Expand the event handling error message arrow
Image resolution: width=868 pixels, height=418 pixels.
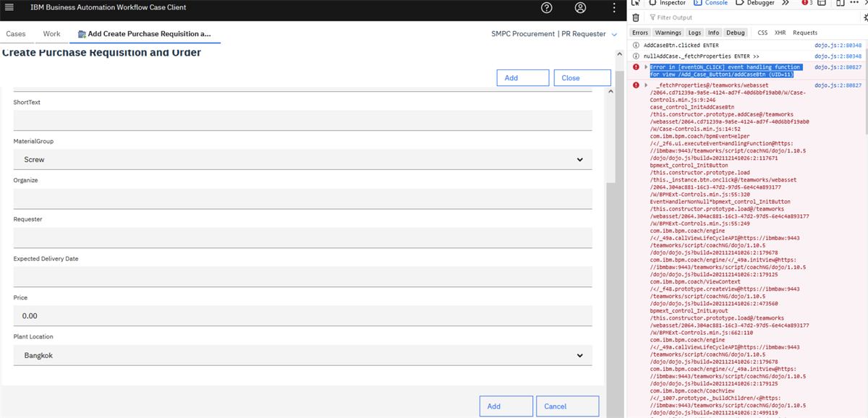point(646,67)
